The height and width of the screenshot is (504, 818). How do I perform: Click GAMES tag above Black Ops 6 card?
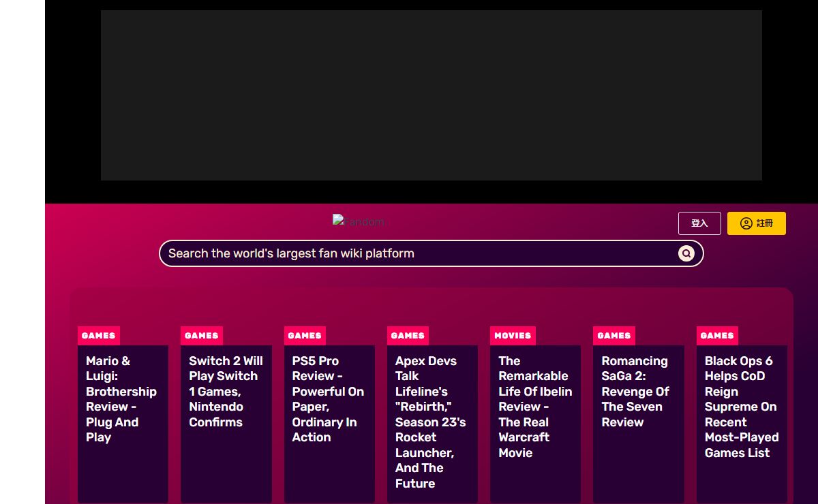(717, 336)
